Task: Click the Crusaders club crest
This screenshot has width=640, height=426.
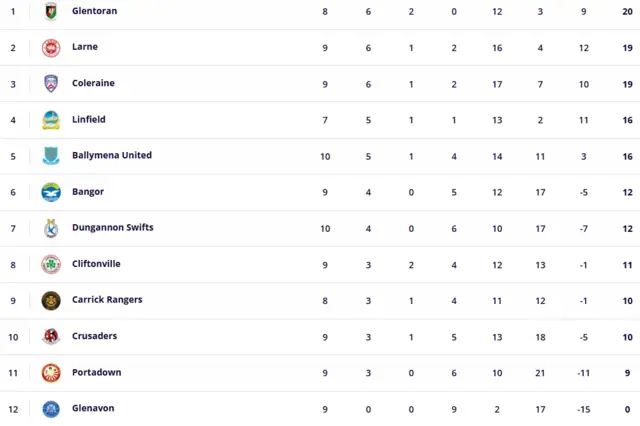Action: pyautogui.click(x=51, y=336)
